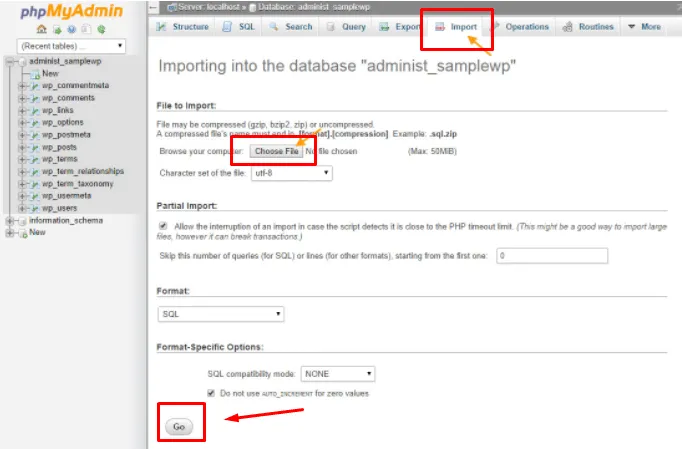682x449 pixels.
Task: Click the phpMyAdmin logo
Action: (x=70, y=12)
